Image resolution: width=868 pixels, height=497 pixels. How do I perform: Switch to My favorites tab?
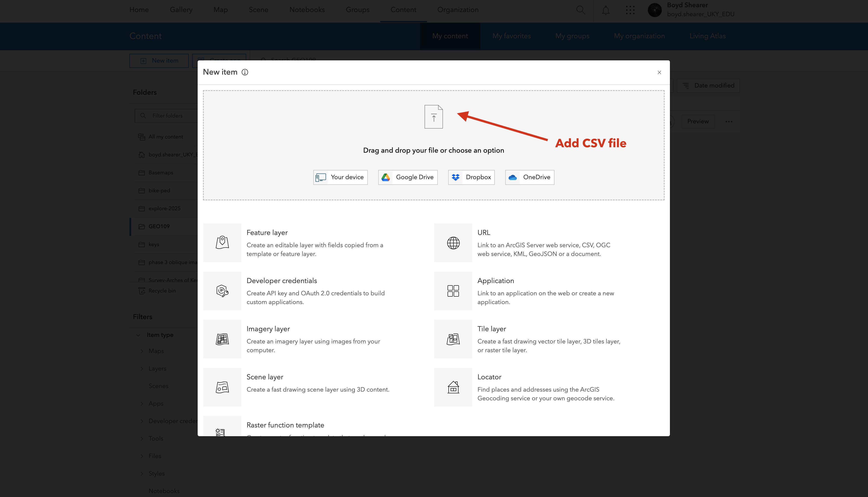(x=512, y=36)
